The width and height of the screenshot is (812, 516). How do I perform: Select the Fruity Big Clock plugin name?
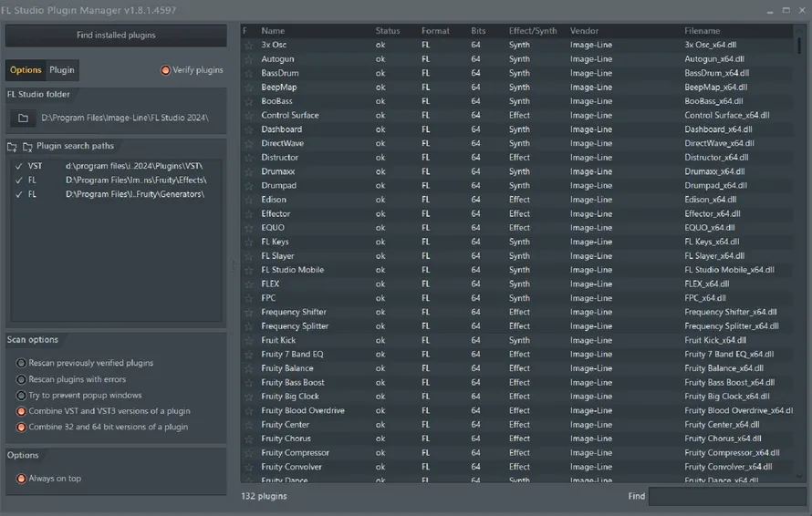coord(290,397)
